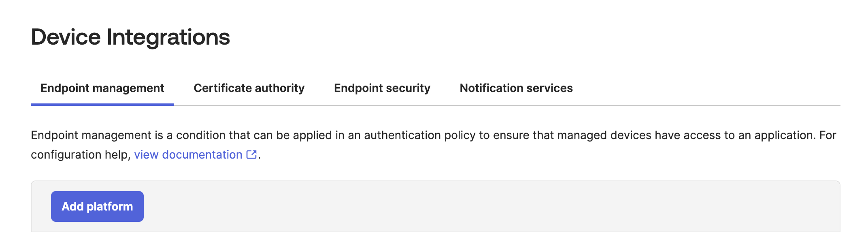Viewport: 868px width, 232px height.
Task: Click the word "Device" in the title
Action: (66, 37)
